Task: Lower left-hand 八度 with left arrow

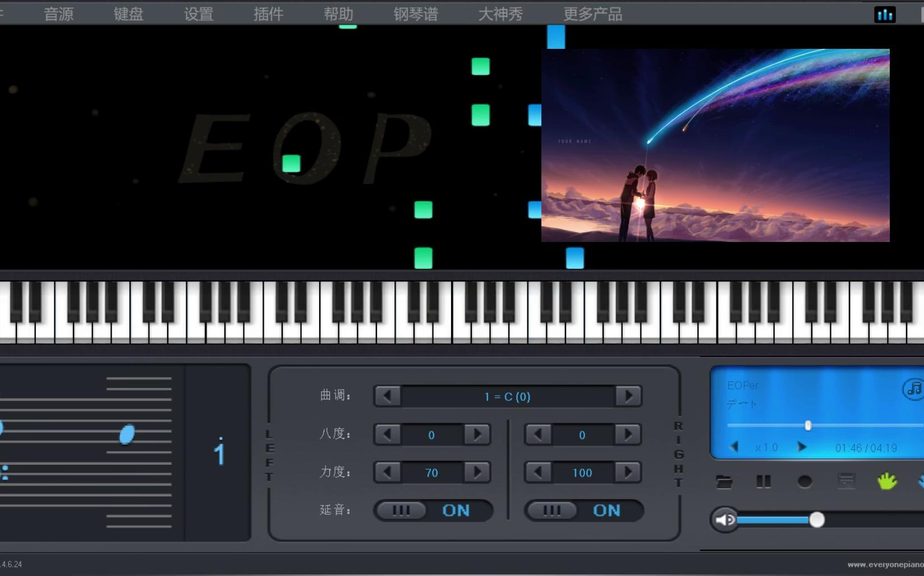Action: click(388, 435)
